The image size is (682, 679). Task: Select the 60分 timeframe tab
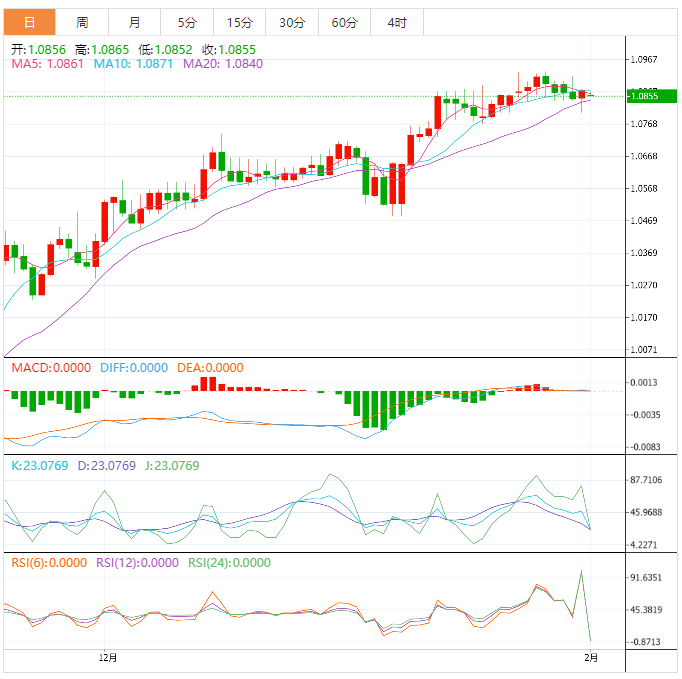click(x=344, y=22)
